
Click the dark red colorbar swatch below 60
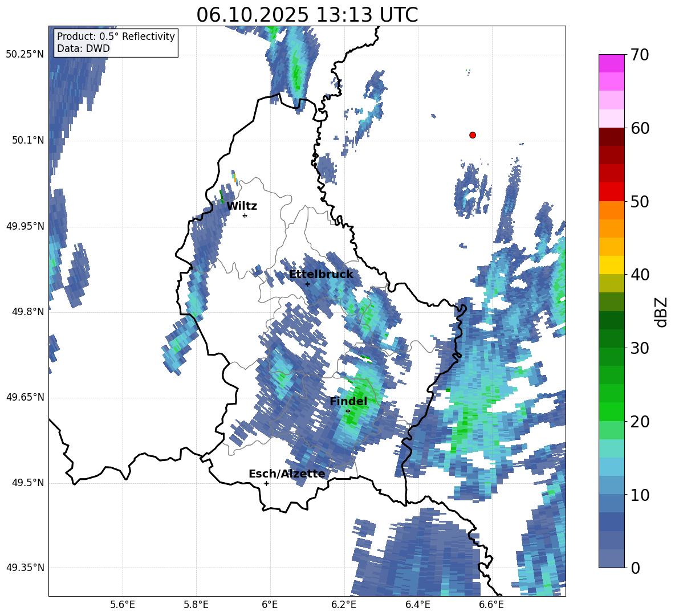click(x=611, y=137)
